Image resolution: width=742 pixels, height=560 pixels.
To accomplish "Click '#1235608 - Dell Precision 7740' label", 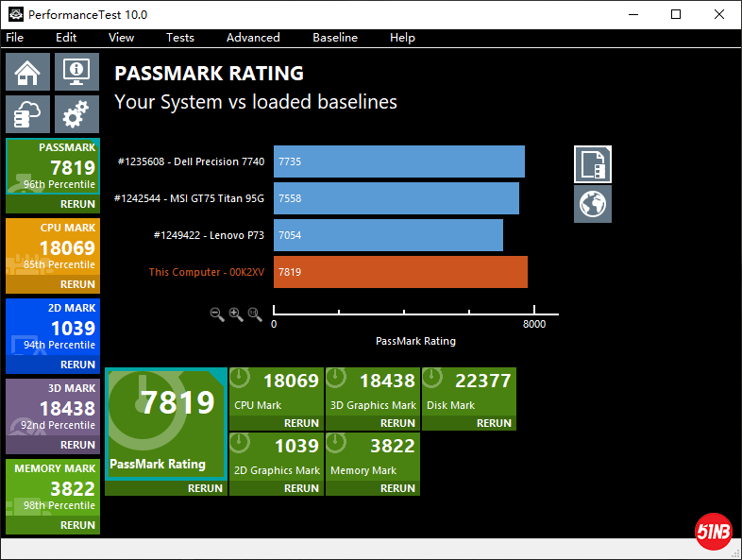I will click(191, 161).
